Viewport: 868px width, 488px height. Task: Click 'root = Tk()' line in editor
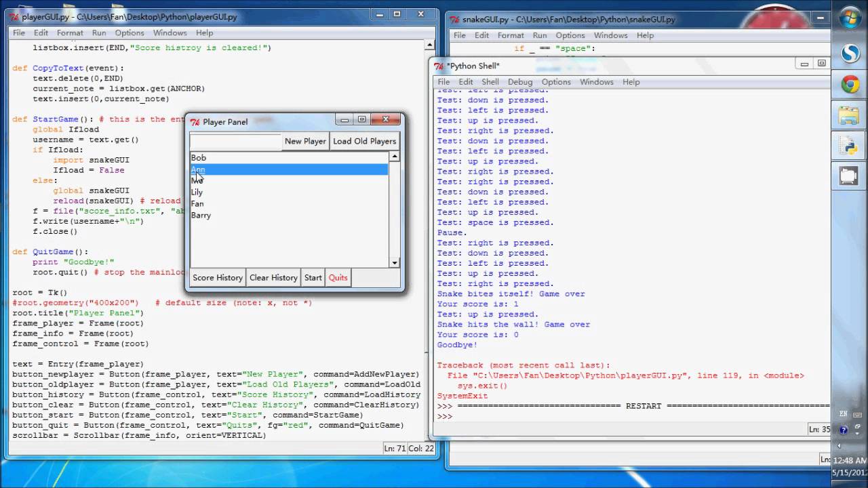tap(40, 293)
